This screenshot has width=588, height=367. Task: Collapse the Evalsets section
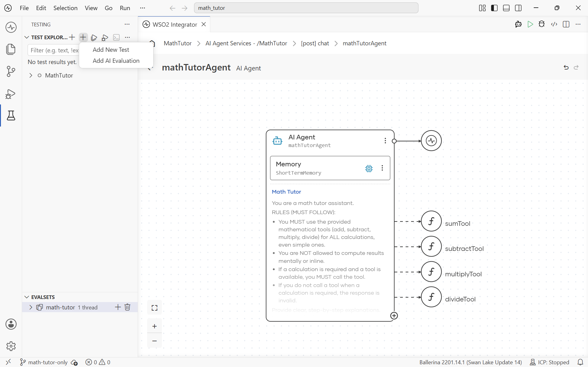coord(27,297)
